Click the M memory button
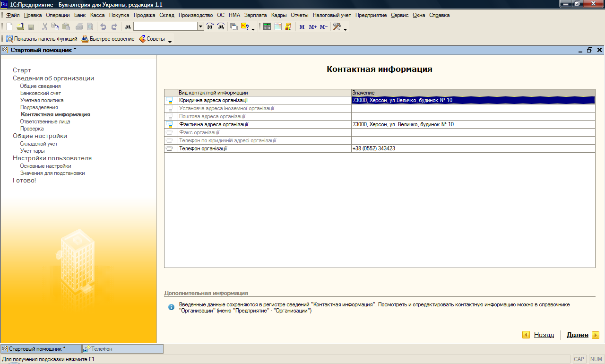This screenshot has height=364, width=605. point(302,27)
